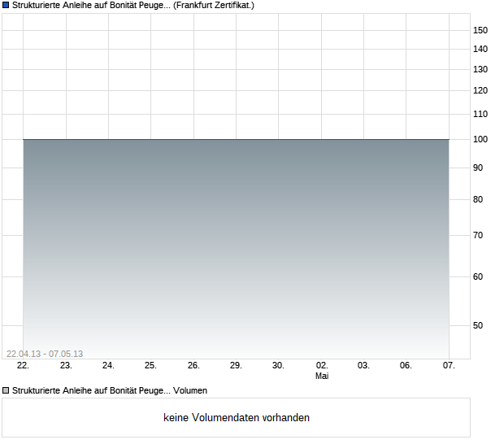
Task: Click the y-axis value 150
Action: coord(480,30)
